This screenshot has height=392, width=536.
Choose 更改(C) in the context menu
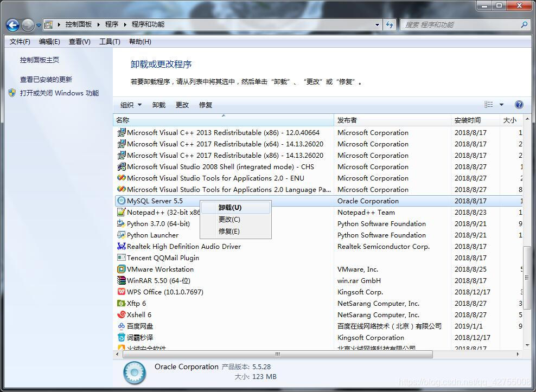(236, 220)
